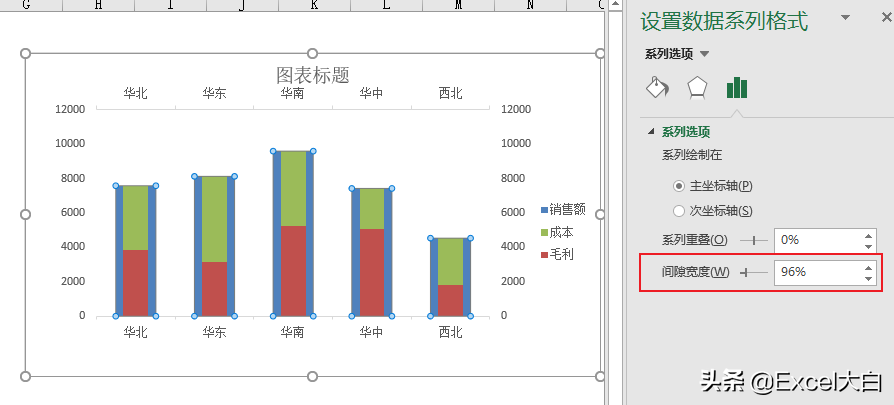
Task: Select the 毛利 legend entry
Action: coord(557,254)
